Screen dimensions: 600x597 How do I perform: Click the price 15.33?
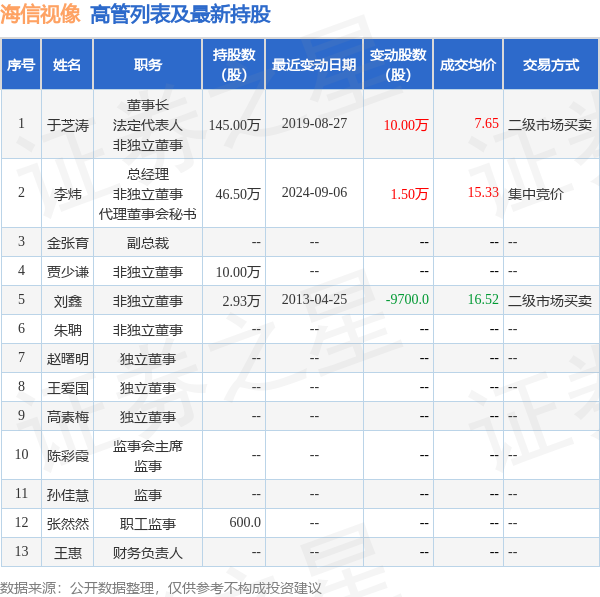point(483,192)
